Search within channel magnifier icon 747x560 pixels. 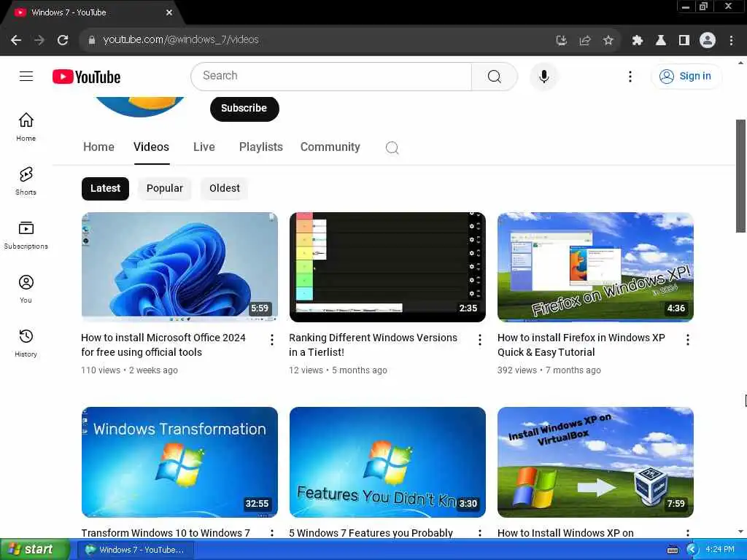pyautogui.click(x=392, y=147)
